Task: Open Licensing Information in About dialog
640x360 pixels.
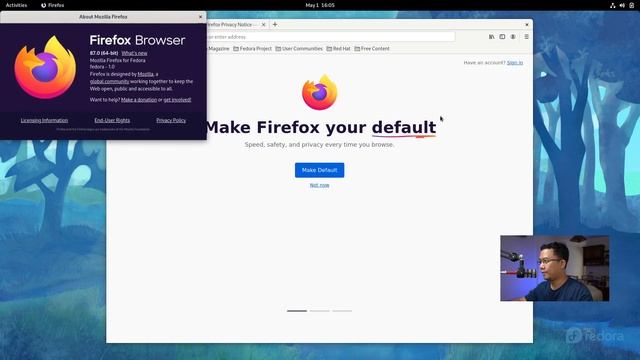Action: click(44, 120)
